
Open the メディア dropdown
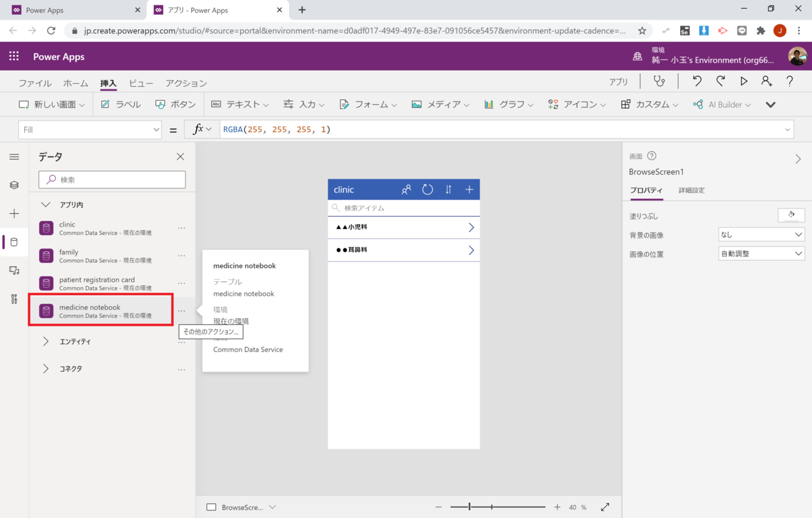pyautogui.click(x=441, y=104)
